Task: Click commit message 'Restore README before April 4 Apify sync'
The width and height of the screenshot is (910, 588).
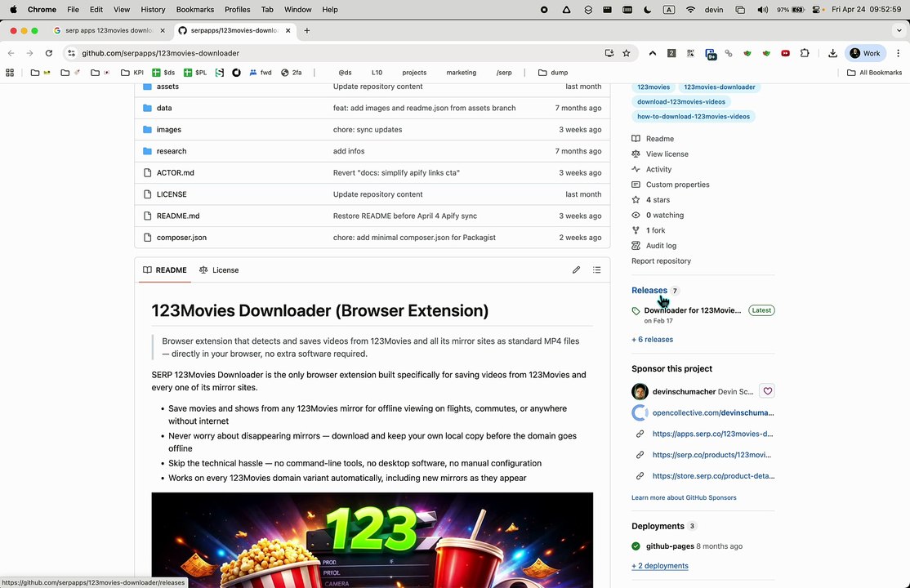Action: [x=404, y=216]
